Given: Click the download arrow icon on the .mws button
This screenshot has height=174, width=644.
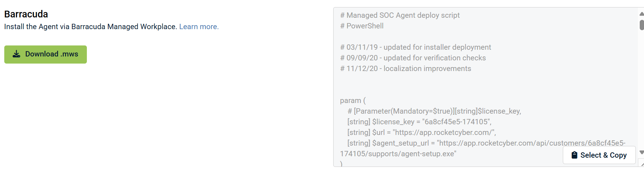Looking at the screenshot, I should [x=16, y=54].
